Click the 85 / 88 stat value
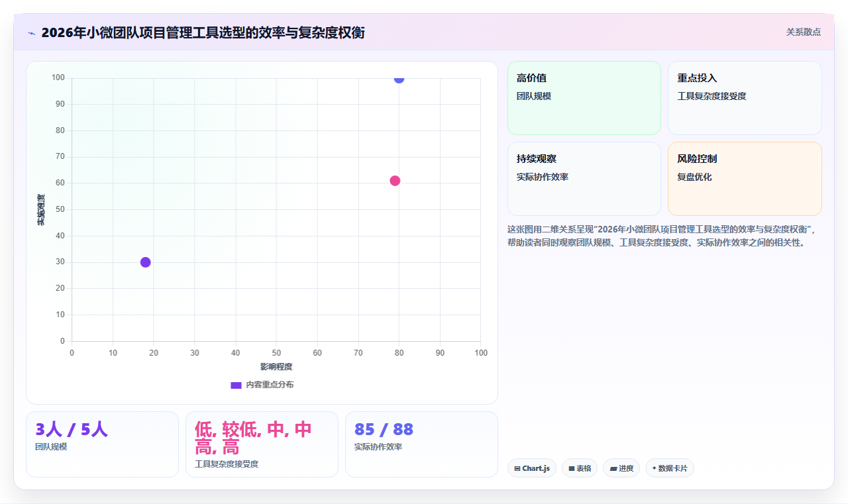Image resolution: width=848 pixels, height=504 pixels. (384, 429)
